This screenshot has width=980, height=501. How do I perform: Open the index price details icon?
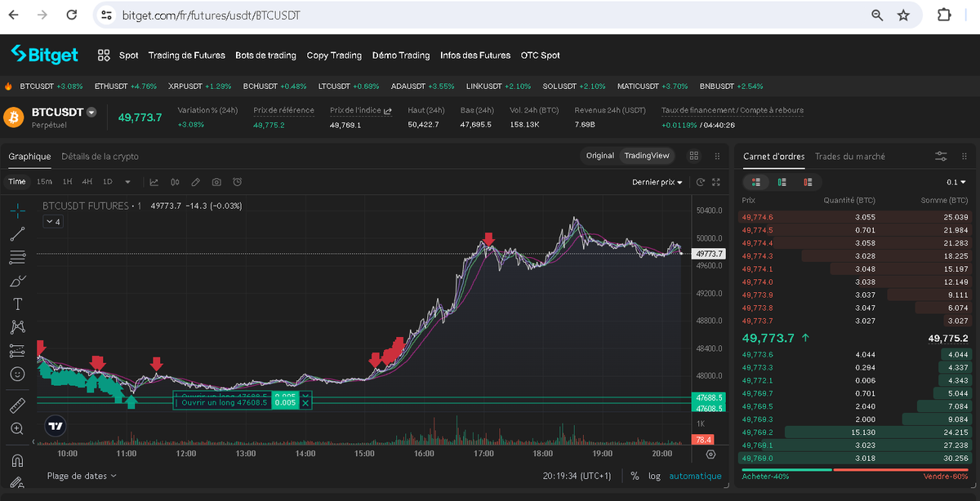tap(387, 110)
